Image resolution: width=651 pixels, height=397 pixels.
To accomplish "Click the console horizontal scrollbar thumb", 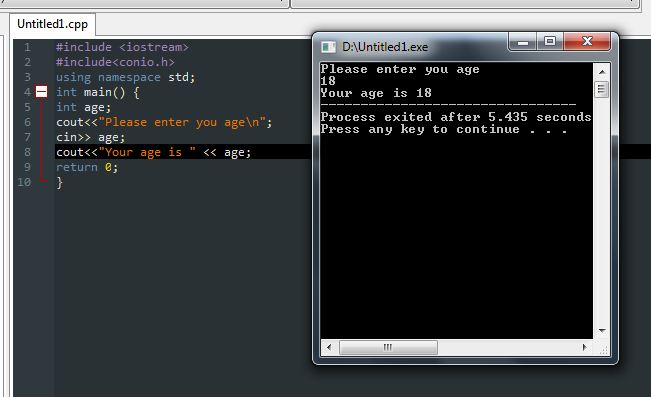I will [388, 347].
